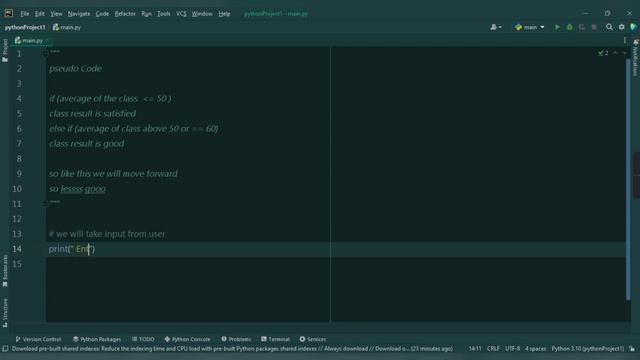Click the JetBrains toolbox icon at top right
The image size is (640, 360).
click(x=633, y=27)
